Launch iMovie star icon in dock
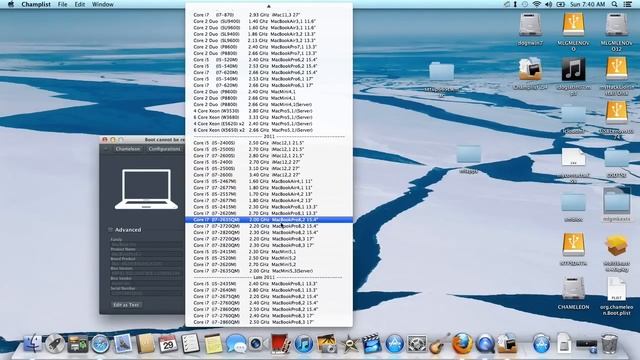Image resolution: width=640 pixels, height=360 pixels. [x=349, y=344]
